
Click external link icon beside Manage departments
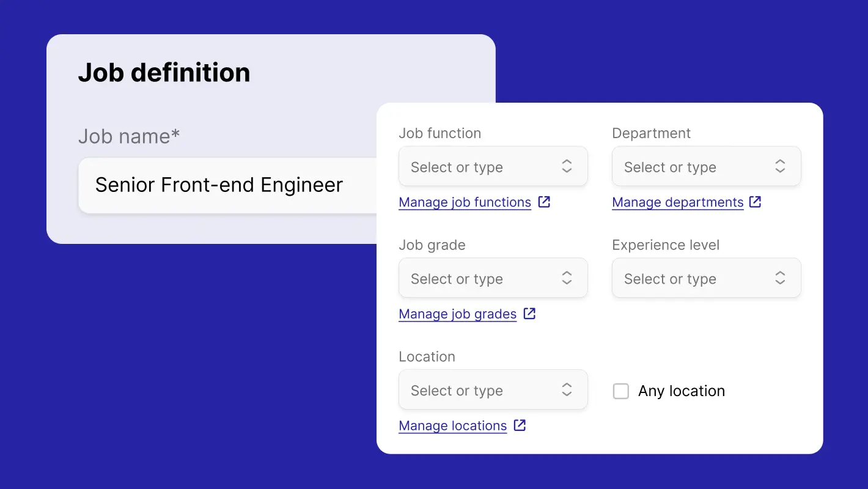point(756,202)
